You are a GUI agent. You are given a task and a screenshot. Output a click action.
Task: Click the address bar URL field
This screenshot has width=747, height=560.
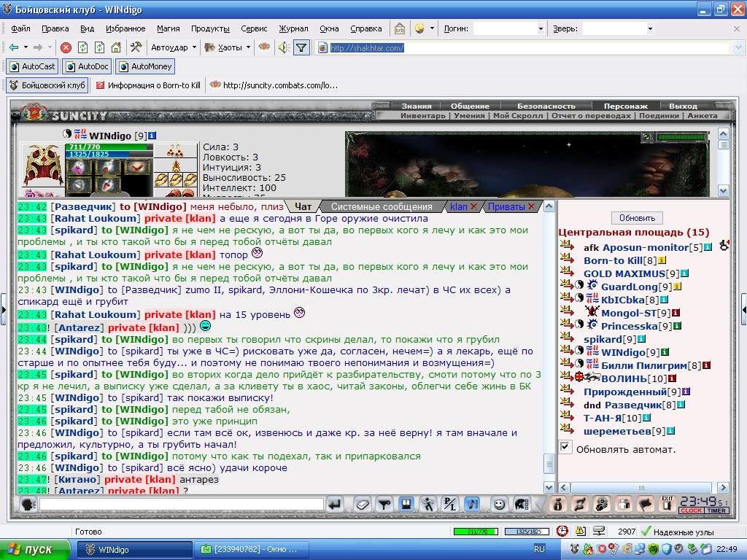(528, 47)
